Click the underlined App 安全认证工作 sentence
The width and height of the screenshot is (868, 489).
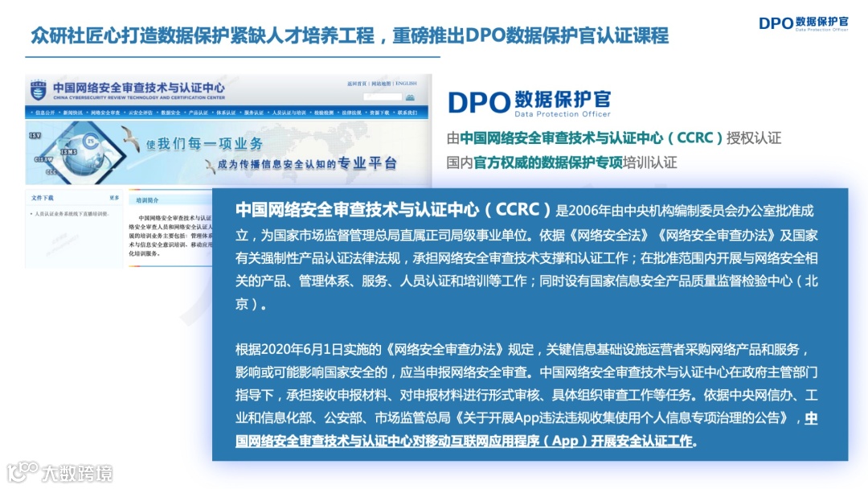526,429
